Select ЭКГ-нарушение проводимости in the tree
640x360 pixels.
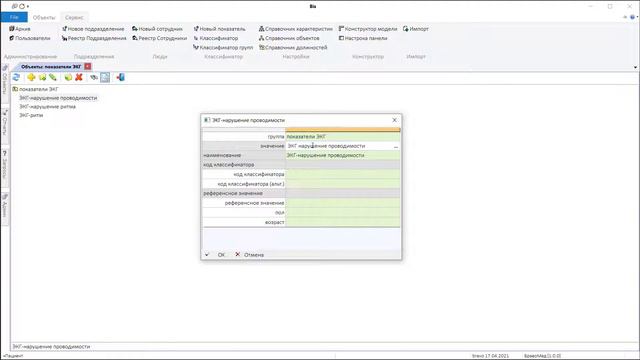click(58, 98)
